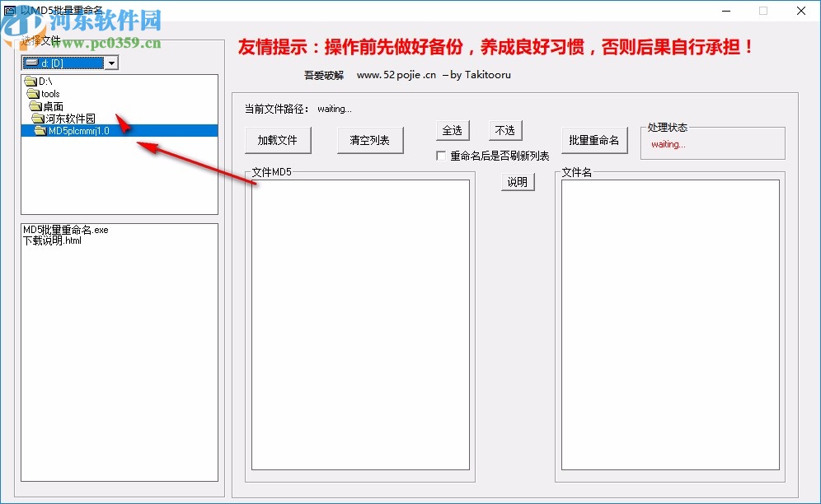
Task: Click the 批量重命名 button
Action: tap(594, 140)
